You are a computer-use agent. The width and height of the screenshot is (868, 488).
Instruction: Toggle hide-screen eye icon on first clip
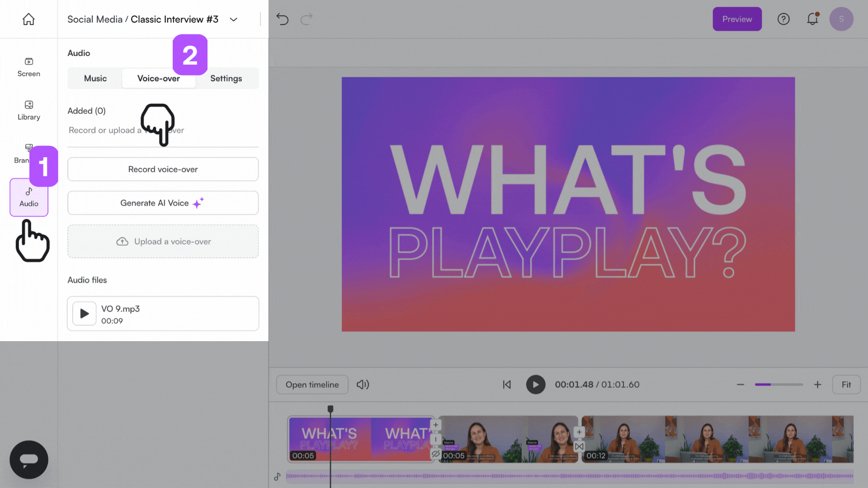[x=435, y=454]
